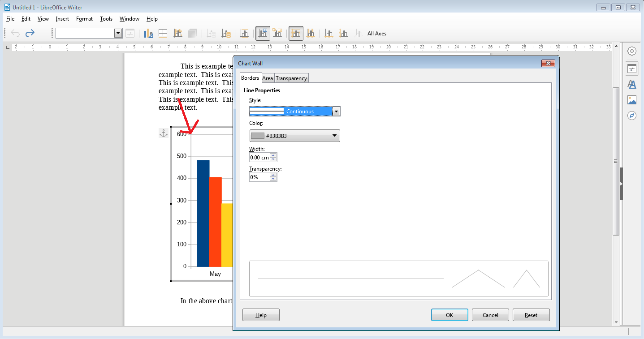Open the Navigator sidebar deck
The width and height of the screenshot is (644, 339).
click(632, 116)
